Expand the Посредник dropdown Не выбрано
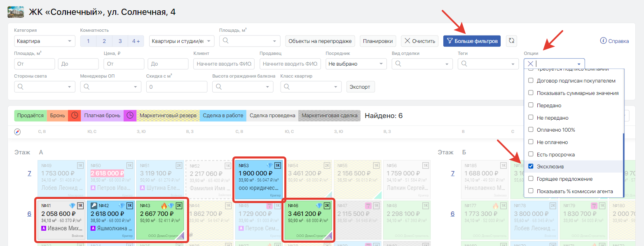The width and height of the screenshot is (644, 246). [x=356, y=64]
